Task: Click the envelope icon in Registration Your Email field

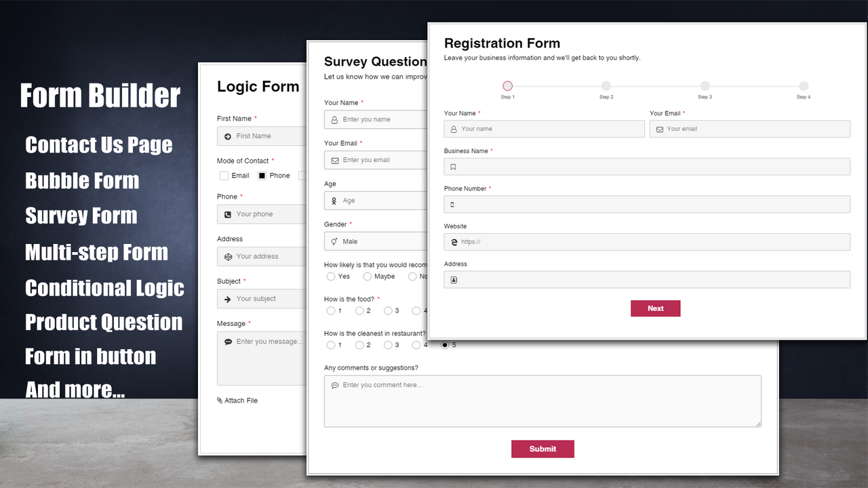Action: pos(659,129)
